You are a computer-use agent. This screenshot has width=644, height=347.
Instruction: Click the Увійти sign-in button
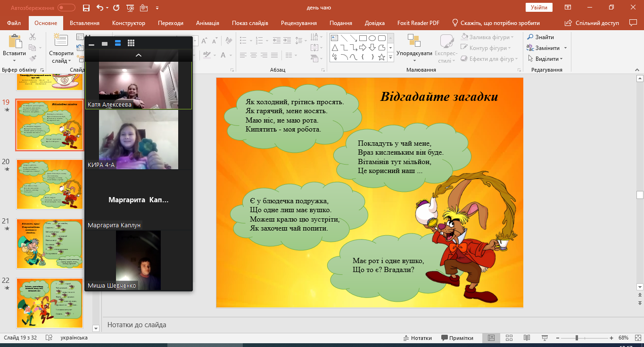tap(539, 8)
